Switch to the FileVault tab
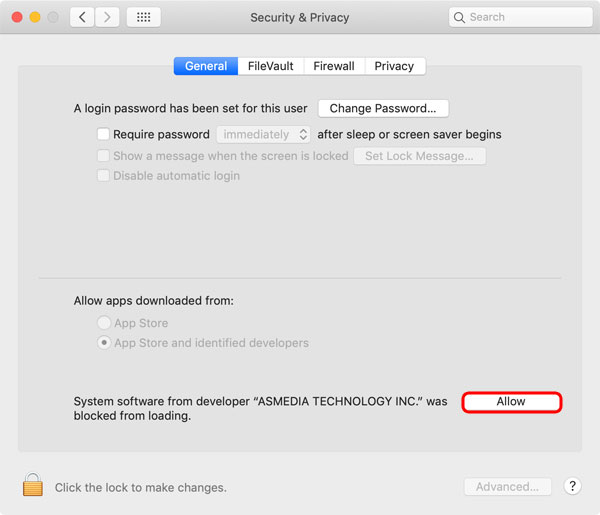600x515 pixels. [x=271, y=66]
